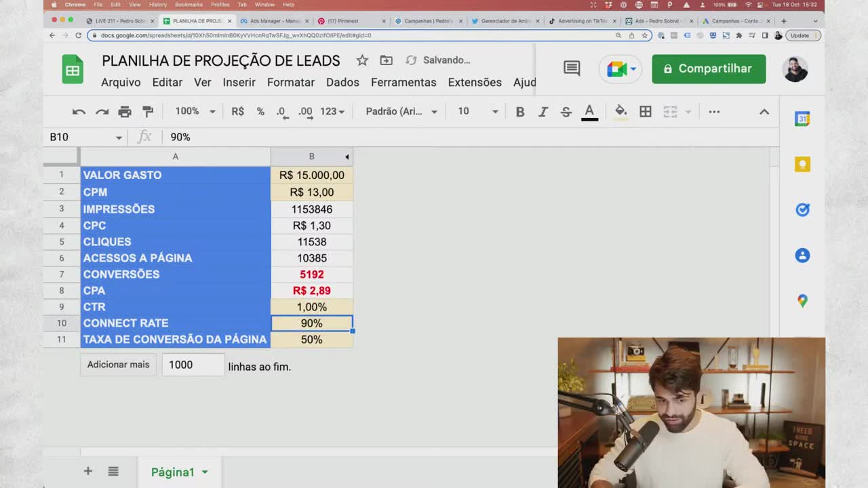Go to the Google Sheets home
The width and height of the screenshot is (868, 488).
pos(73,70)
